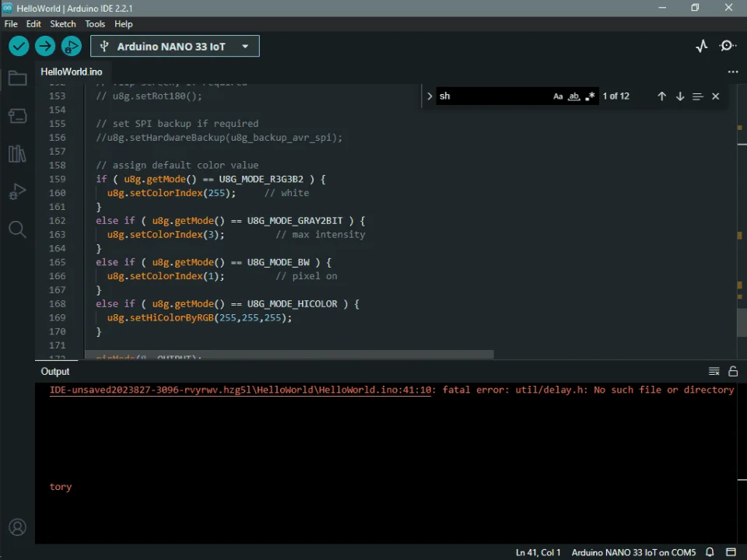Open the Serial Monitor
Image resolution: width=747 pixels, height=560 pixels.
[728, 46]
